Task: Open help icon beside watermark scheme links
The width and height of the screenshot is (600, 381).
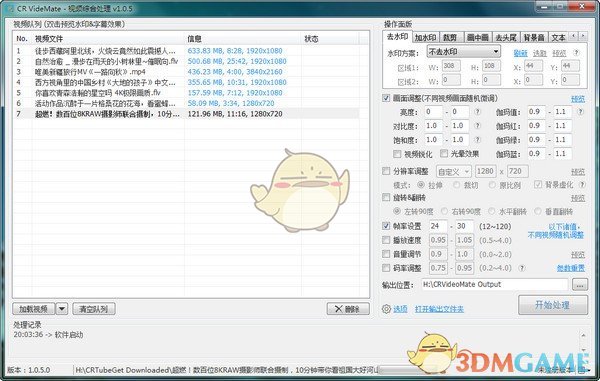Action: point(576,53)
